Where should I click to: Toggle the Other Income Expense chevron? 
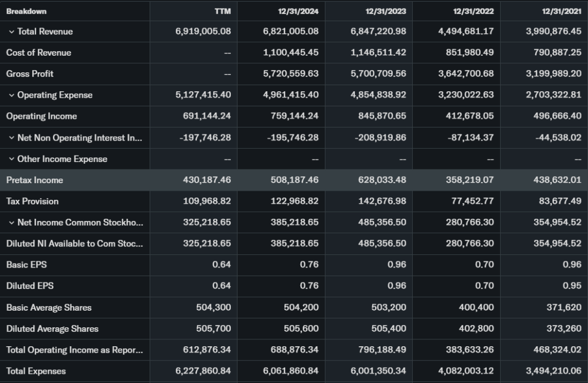[11, 159]
